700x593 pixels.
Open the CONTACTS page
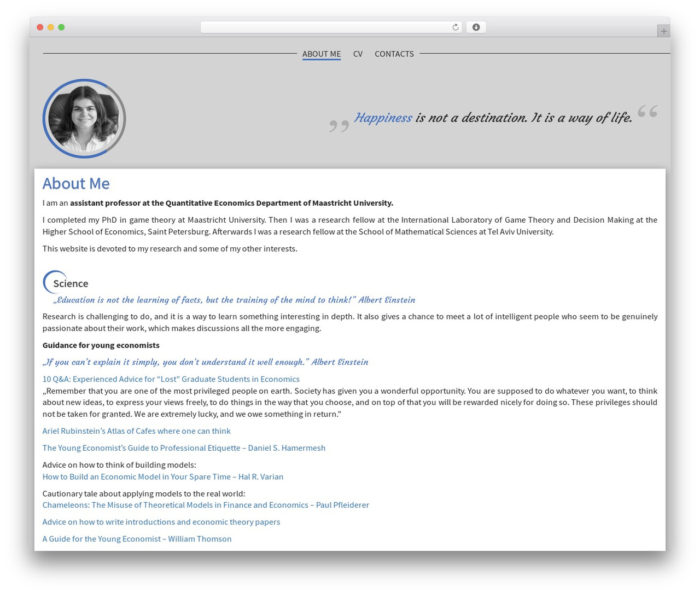(394, 54)
